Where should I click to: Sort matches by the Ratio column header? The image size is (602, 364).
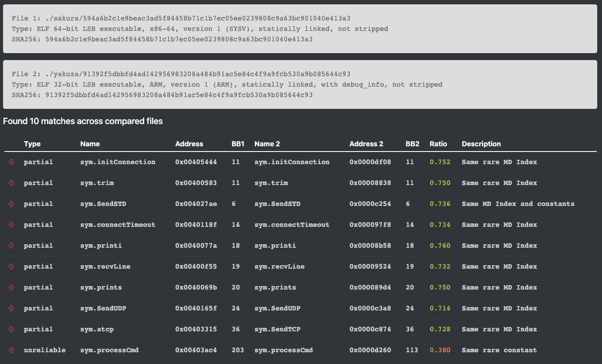click(438, 144)
